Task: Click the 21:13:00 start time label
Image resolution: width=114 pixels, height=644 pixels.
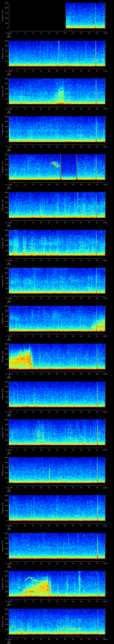Action: point(9,184)
